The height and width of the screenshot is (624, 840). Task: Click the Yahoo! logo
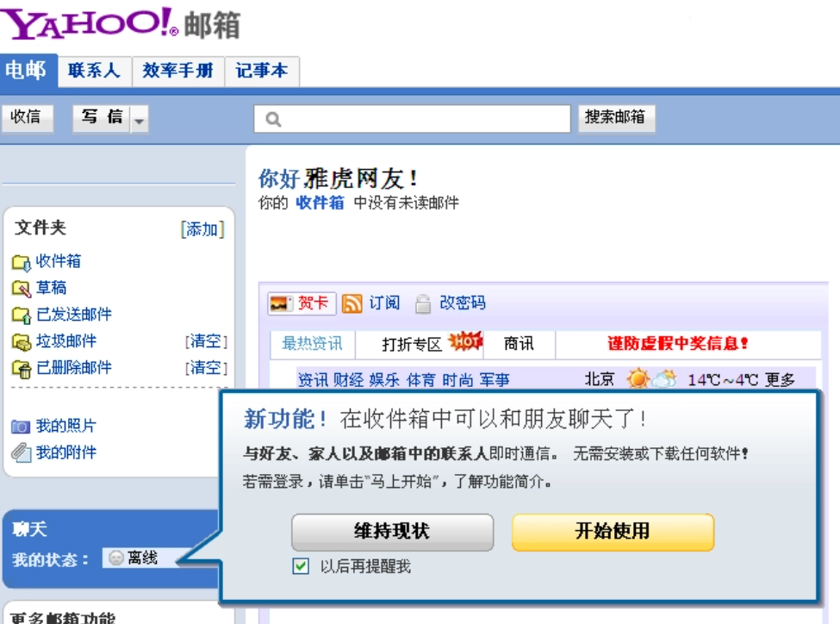(x=89, y=23)
